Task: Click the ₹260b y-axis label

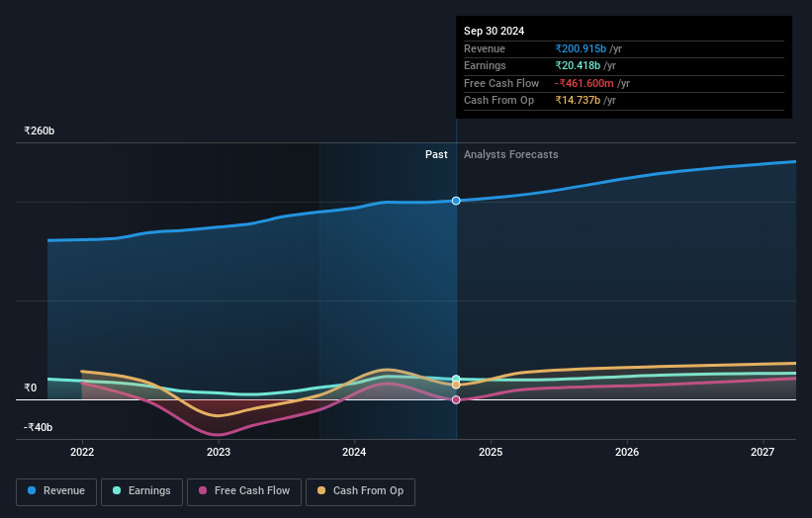Action: pyautogui.click(x=40, y=130)
